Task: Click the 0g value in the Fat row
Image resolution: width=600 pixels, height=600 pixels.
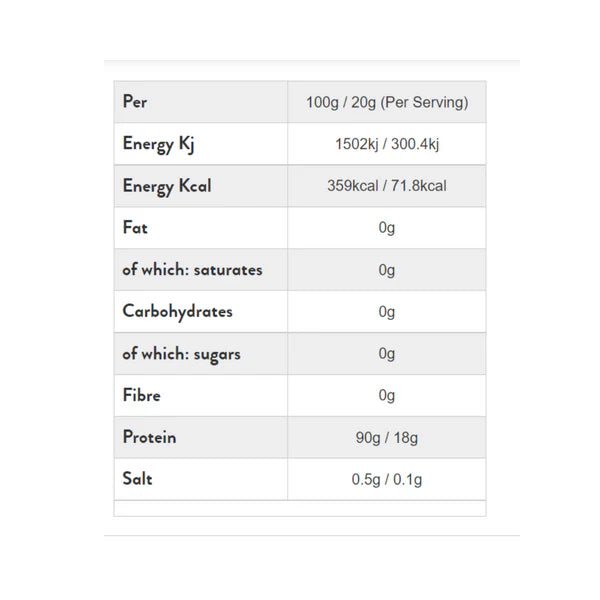Action: point(387,228)
